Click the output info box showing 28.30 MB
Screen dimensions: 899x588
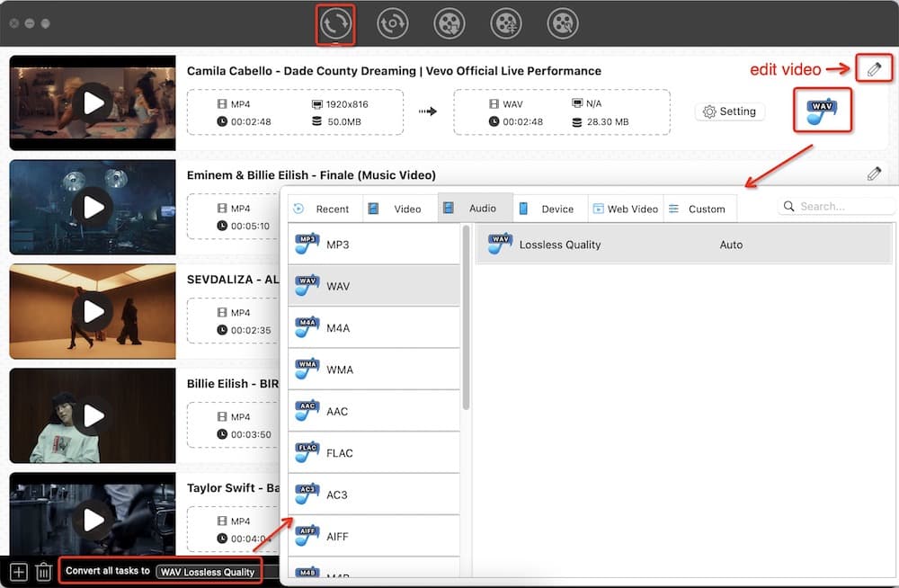[562, 112]
